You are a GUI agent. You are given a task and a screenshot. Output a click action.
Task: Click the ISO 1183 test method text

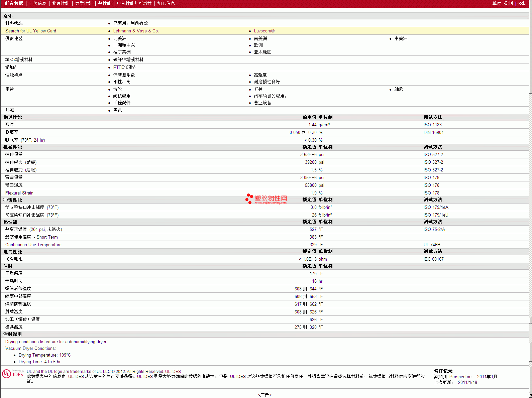click(x=432, y=125)
